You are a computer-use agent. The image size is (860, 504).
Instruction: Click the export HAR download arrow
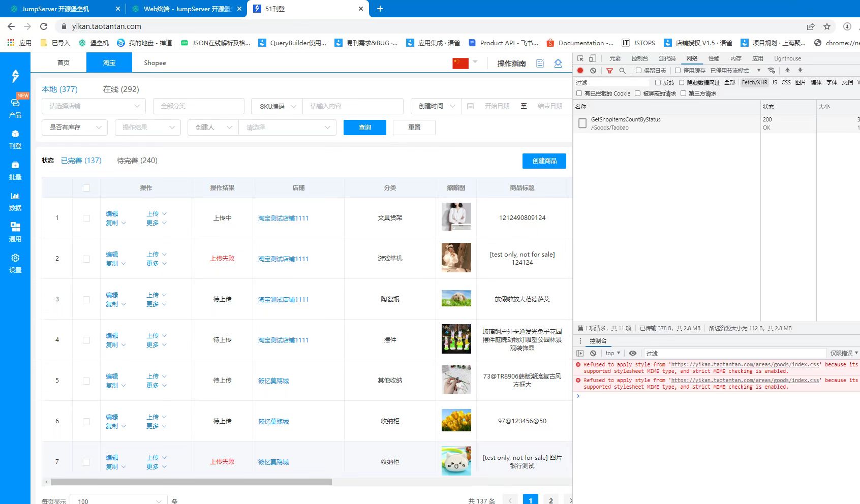[x=800, y=71]
